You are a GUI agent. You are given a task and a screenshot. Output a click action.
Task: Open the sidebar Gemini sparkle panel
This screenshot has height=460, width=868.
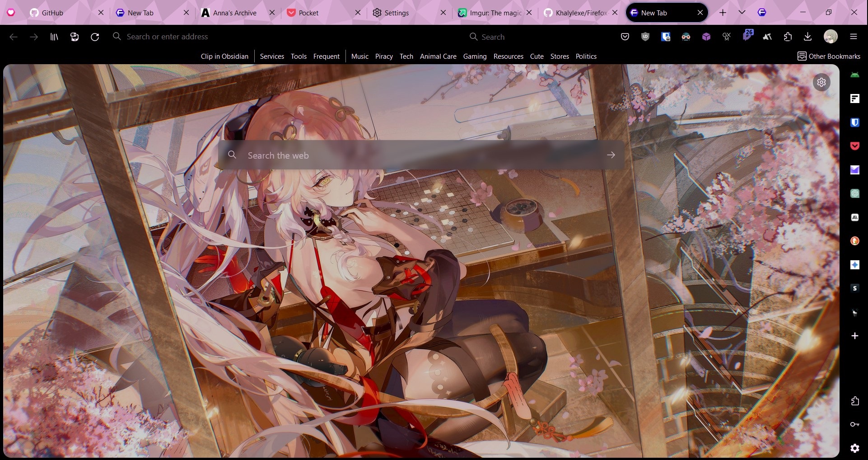855,265
